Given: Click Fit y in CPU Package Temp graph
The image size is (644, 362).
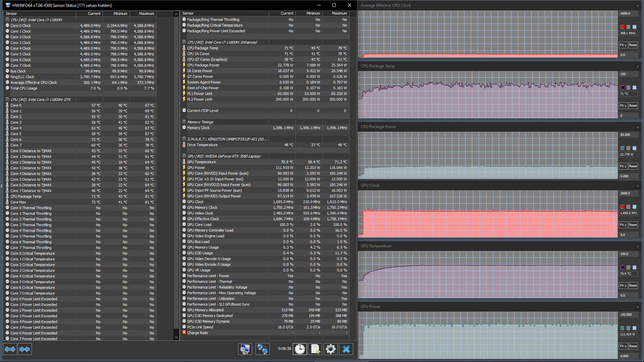Looking at the screenshot, I should point(623,106).
